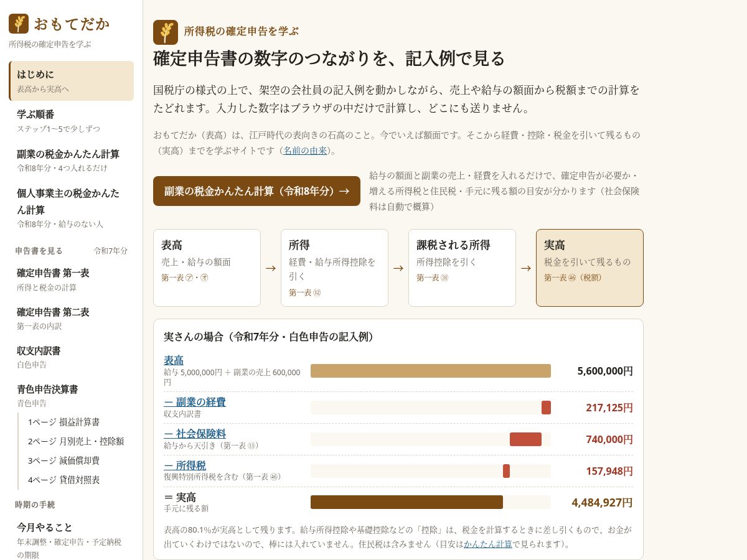This screenshot has height=560, width=747.
Task: Click the 令和7年分 label in sidebar
Action: click(111, 251)
